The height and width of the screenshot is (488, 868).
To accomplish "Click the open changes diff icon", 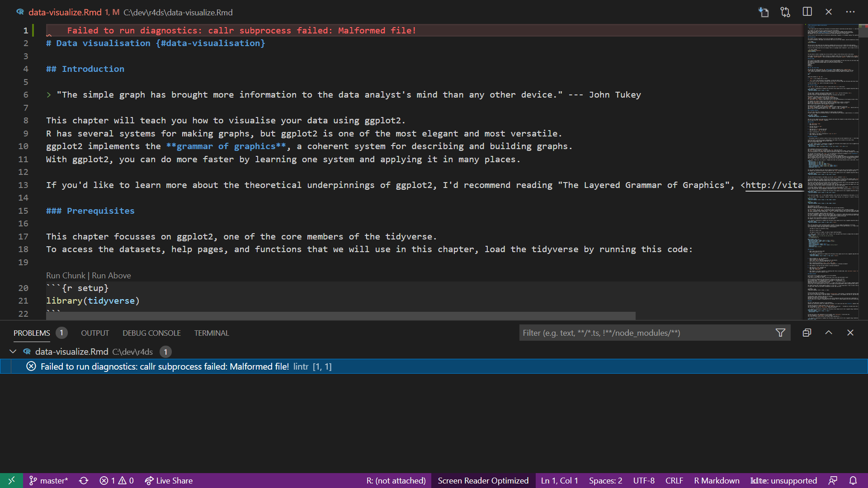I will click(785, 12).
